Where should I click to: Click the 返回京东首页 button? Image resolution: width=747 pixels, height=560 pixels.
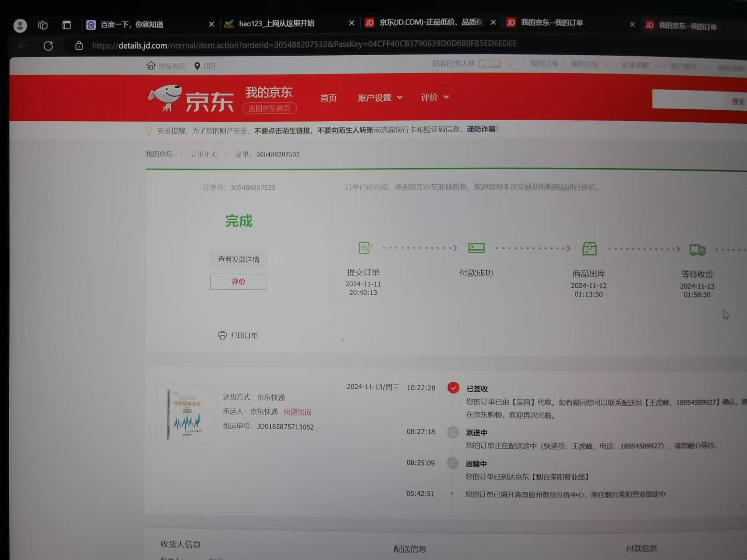[x=269, y=108]
